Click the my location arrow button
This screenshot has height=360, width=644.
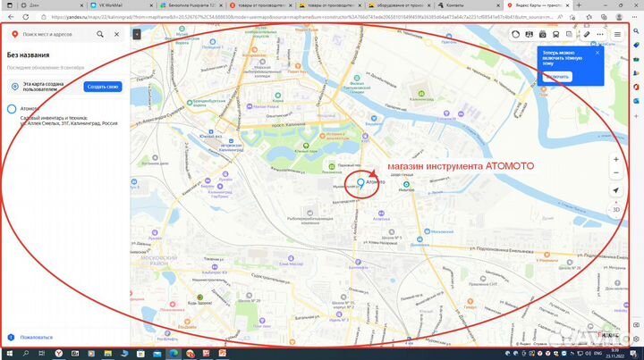(616, 190)
